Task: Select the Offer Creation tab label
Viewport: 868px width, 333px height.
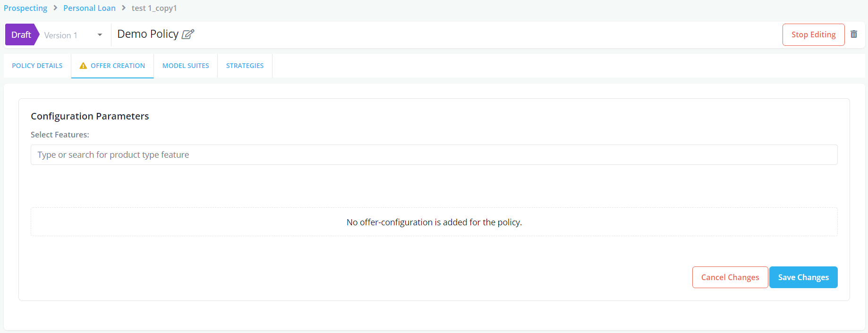Action: pos(118,66)
